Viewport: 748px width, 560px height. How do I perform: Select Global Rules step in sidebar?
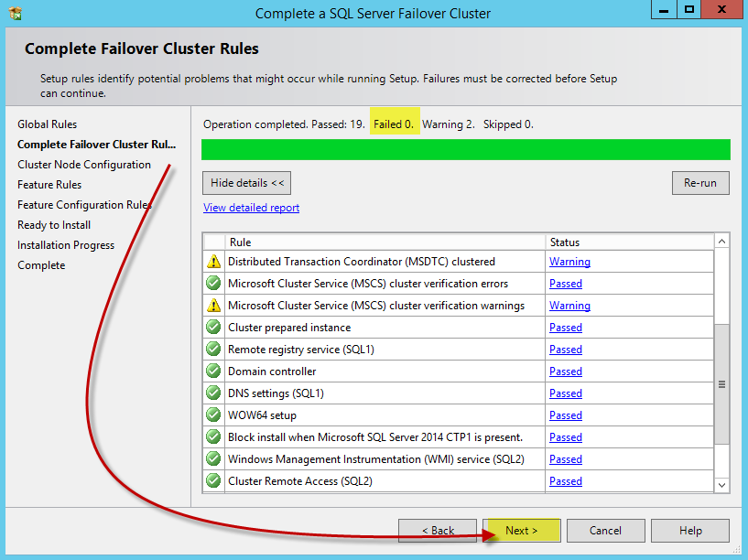(48, 124)
